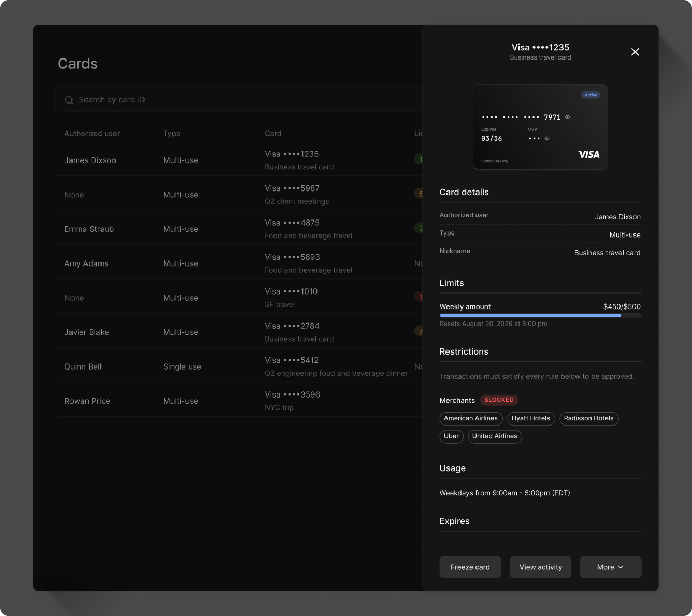Close the Visa 1235 detail panel
This screenshot has height=616, width=692.
(x=635, y=52)
